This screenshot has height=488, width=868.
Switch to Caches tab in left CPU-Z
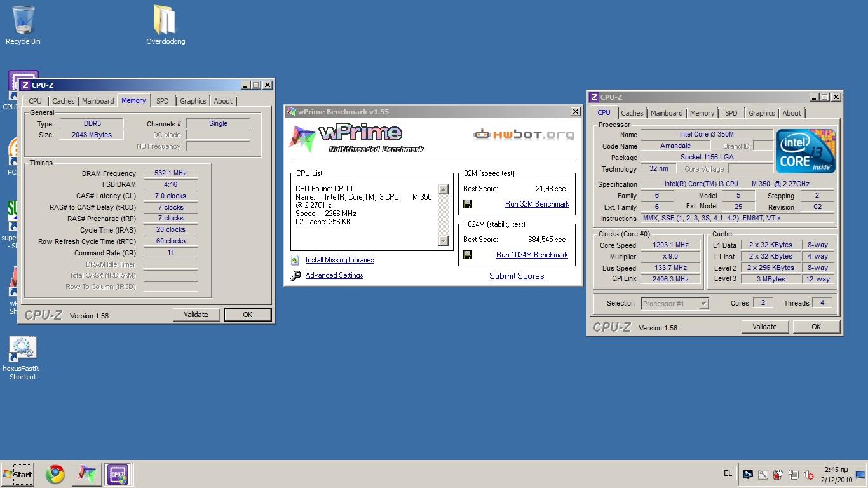64,101
